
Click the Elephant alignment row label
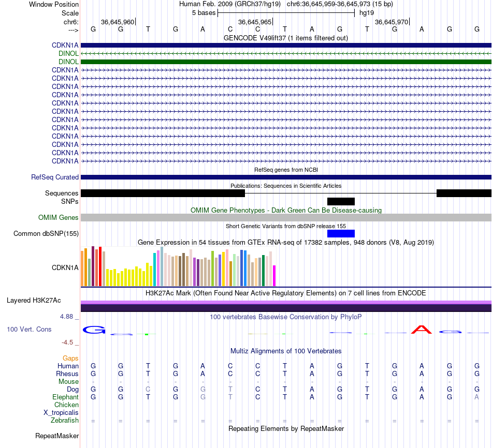(x=65, y=397)
